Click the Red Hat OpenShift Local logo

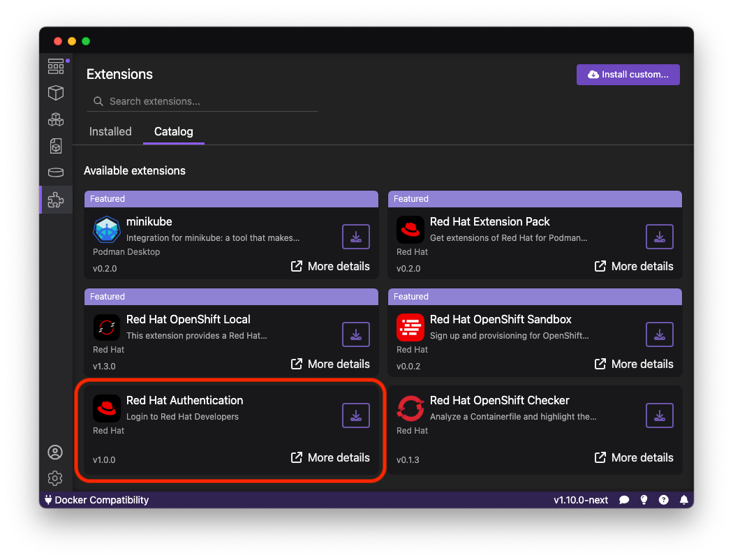tap(107, 327)
